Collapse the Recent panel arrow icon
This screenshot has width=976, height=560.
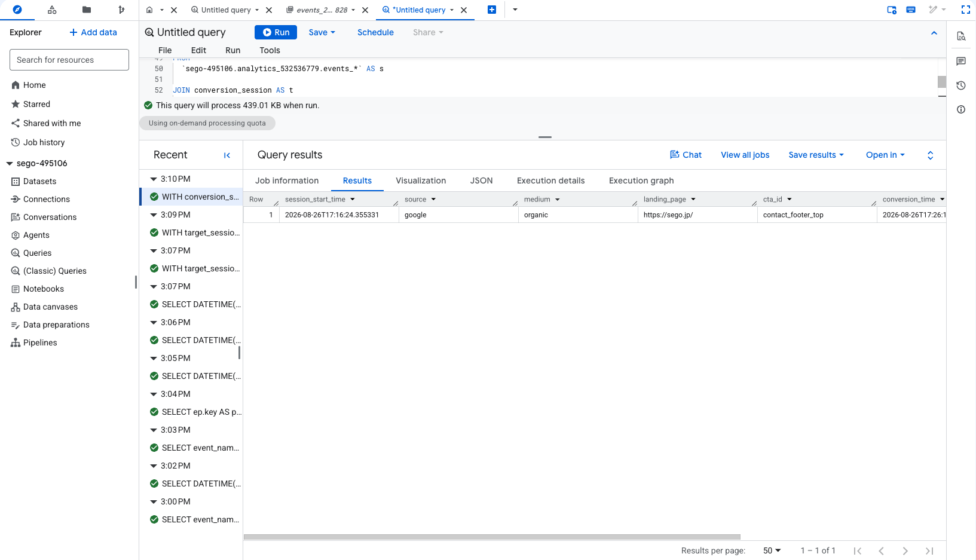coord(227,155)
